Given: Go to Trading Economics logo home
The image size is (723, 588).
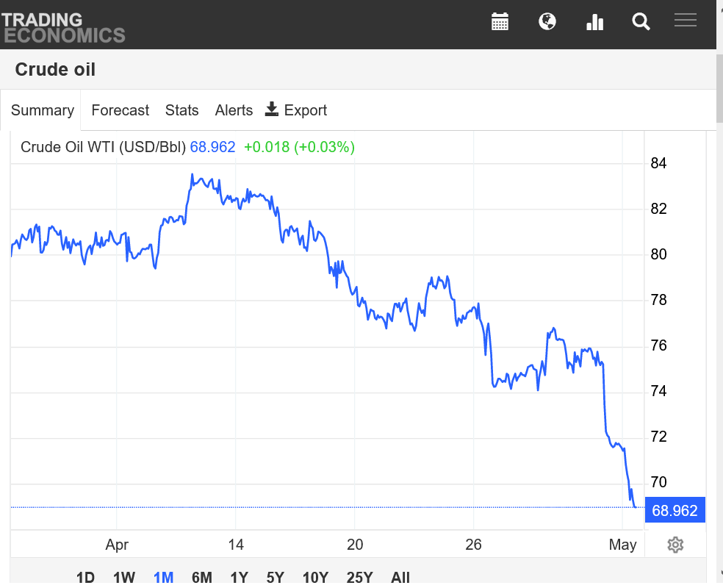Looking at the screenshot, I should tap(63, 28).
